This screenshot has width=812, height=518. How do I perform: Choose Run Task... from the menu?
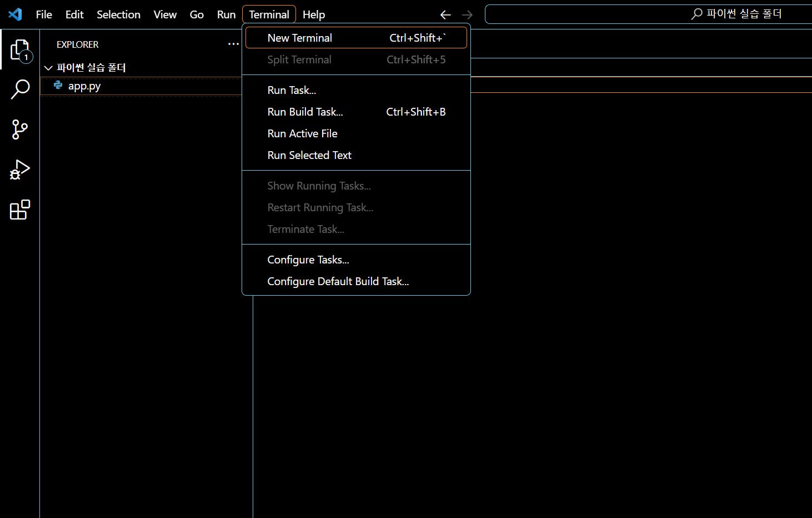coord(356,90)
